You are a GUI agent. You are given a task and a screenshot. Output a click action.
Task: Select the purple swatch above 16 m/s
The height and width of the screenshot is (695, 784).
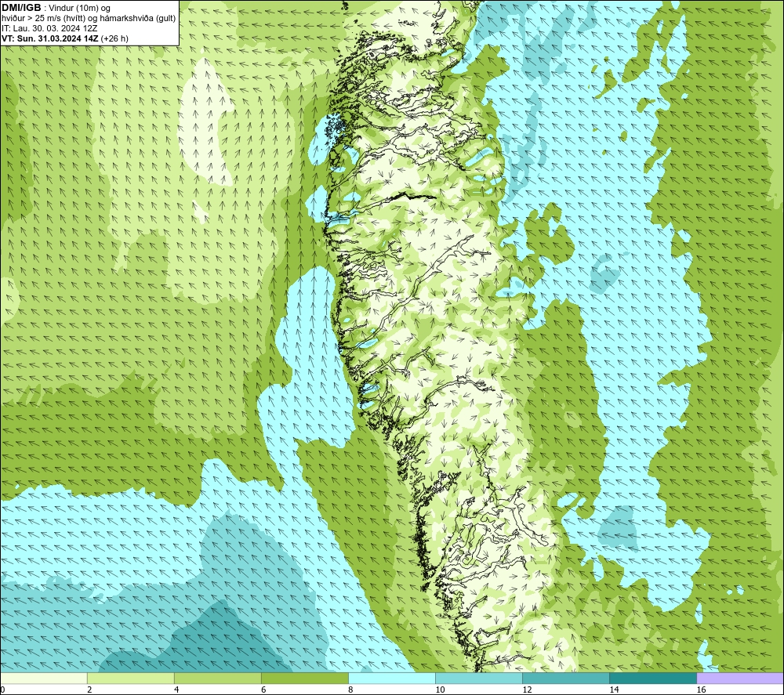[740, 678]
